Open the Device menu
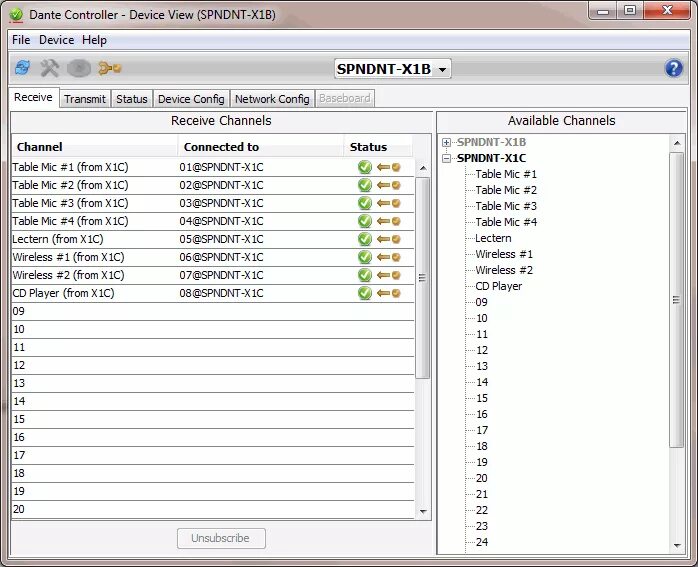This screenshot has height=567, width=698. click(x=57, y=40)
